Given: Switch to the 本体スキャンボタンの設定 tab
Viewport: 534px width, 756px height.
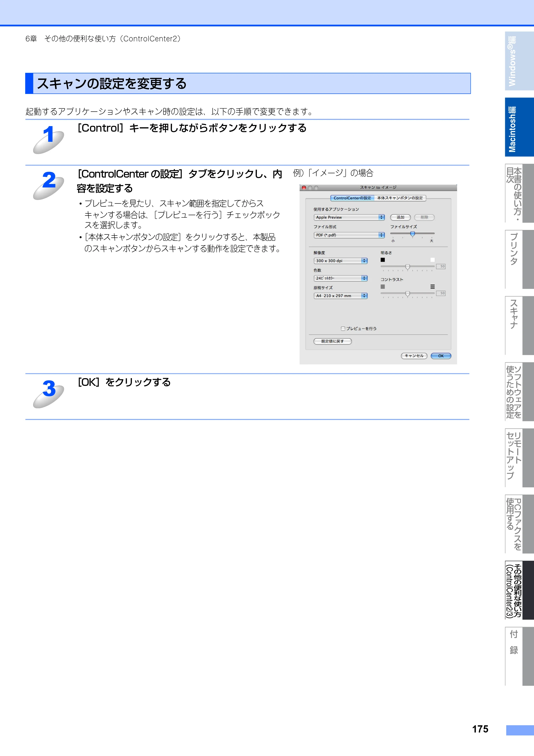Looking at the screenshot, I should (x=400, y=198).
